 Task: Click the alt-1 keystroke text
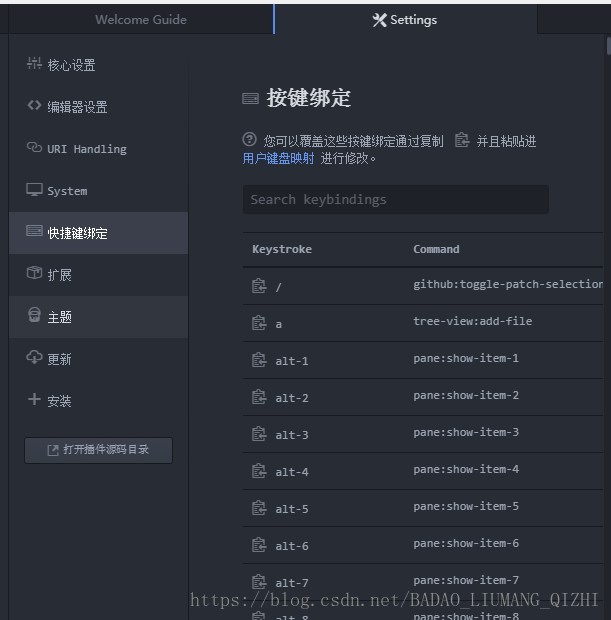pos(292,361)
